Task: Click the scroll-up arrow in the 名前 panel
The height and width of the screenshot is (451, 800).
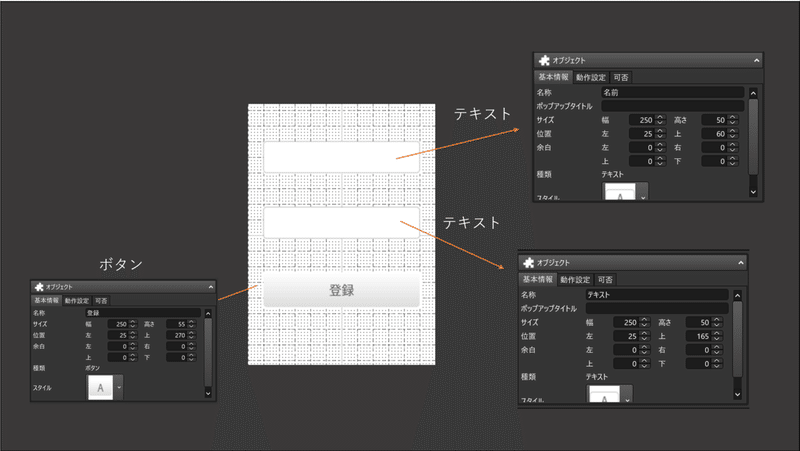Action: (x=753, y=93)
